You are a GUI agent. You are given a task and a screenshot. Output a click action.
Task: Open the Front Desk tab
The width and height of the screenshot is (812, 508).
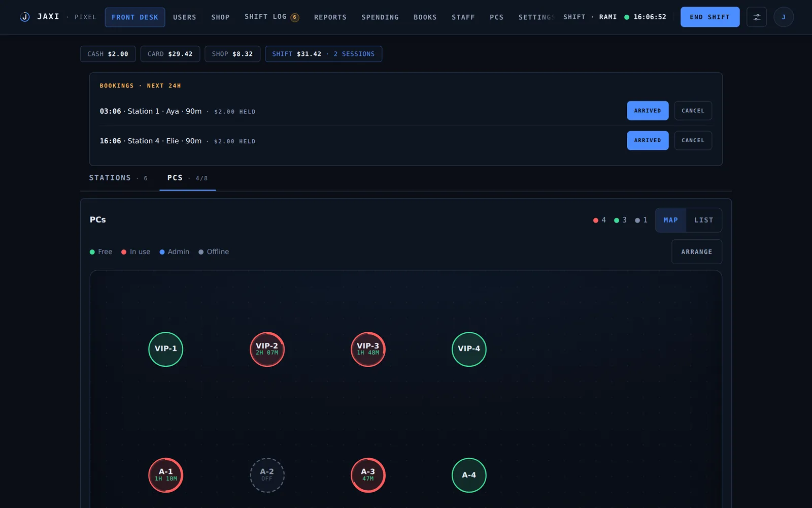(135, 17)
